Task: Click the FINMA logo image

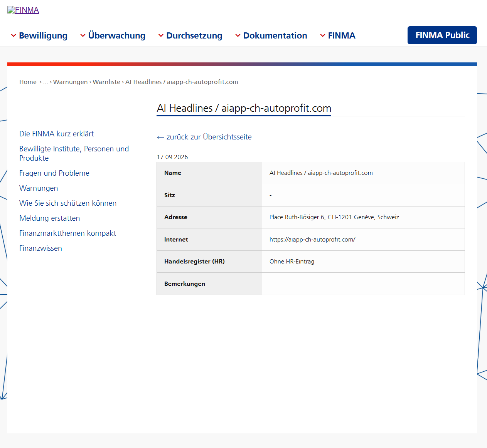Action: pos(23,10)
